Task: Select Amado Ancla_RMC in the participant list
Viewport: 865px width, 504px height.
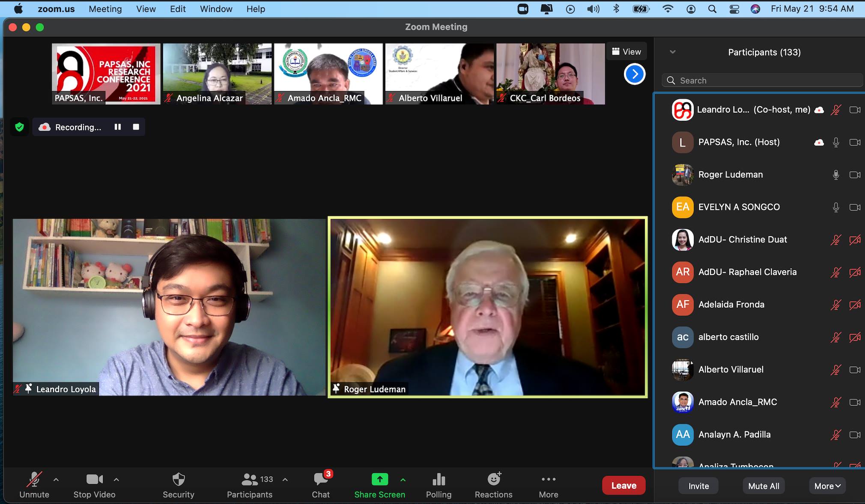Action: pyautogui.click(x=760, y=402)
